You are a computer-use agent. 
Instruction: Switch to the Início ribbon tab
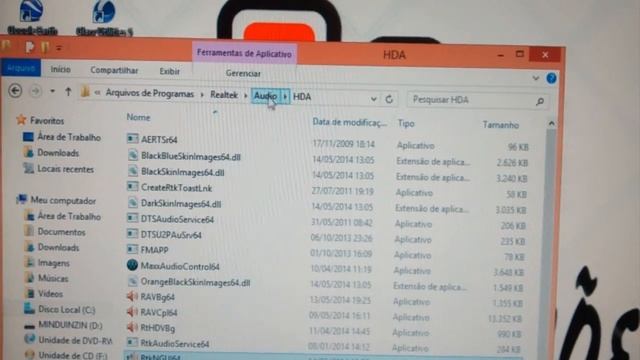pos(60,69)
